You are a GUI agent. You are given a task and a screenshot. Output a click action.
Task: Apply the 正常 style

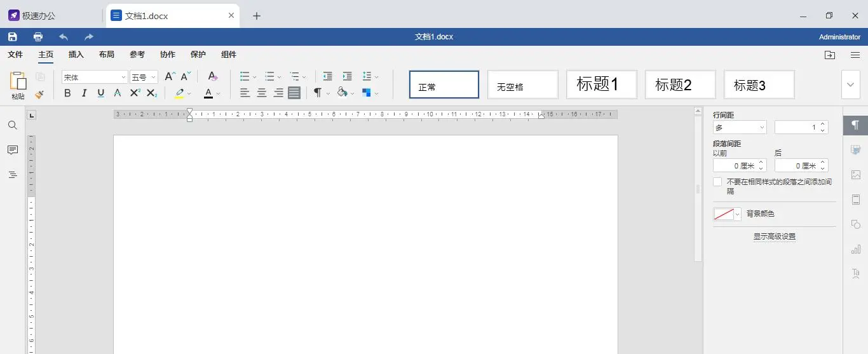click(x=444, y=85)
